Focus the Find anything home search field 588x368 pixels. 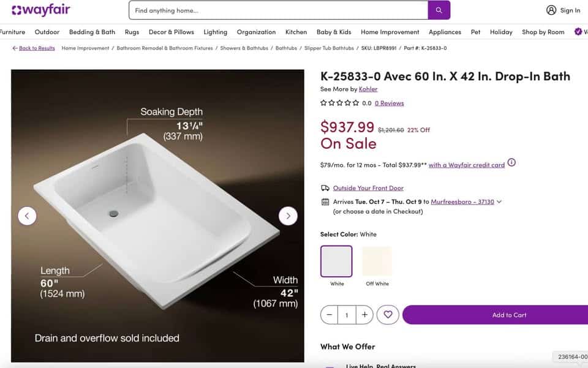pyautogui.click(x=277, y=10)
